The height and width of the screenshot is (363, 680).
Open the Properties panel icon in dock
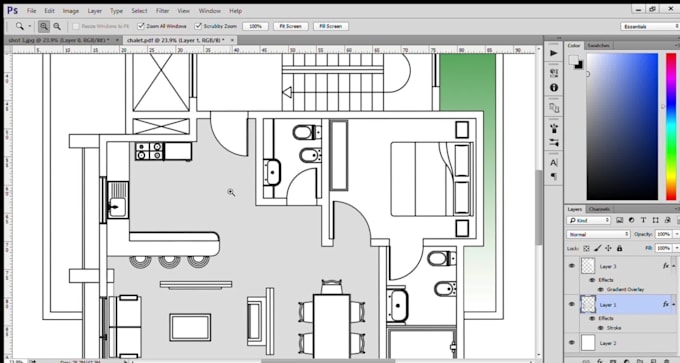(554, 72)
